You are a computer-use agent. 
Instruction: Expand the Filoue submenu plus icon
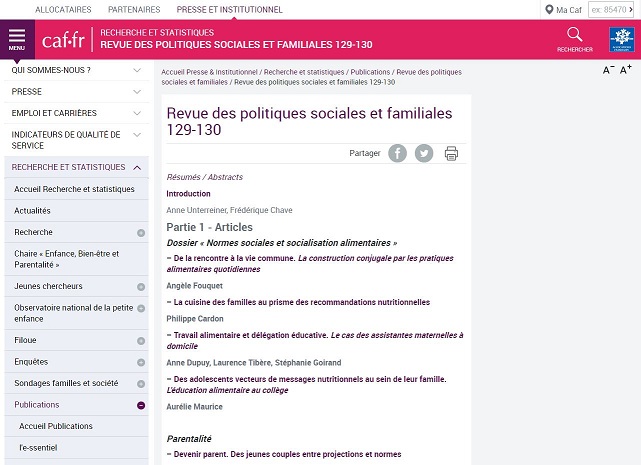pyautogui.click(x=141, y=340)
